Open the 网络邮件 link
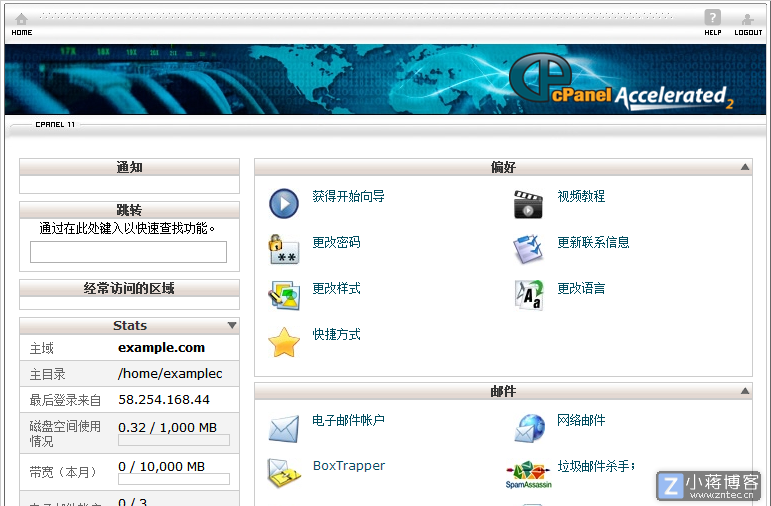 click(x=581, y=420)
